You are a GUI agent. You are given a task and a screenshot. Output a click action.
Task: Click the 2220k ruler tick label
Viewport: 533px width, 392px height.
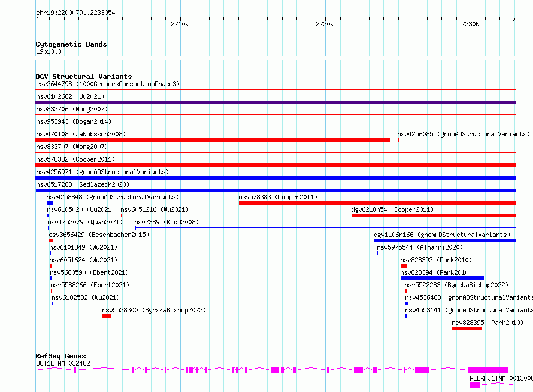pyautogui.click(x=325, y=24)
